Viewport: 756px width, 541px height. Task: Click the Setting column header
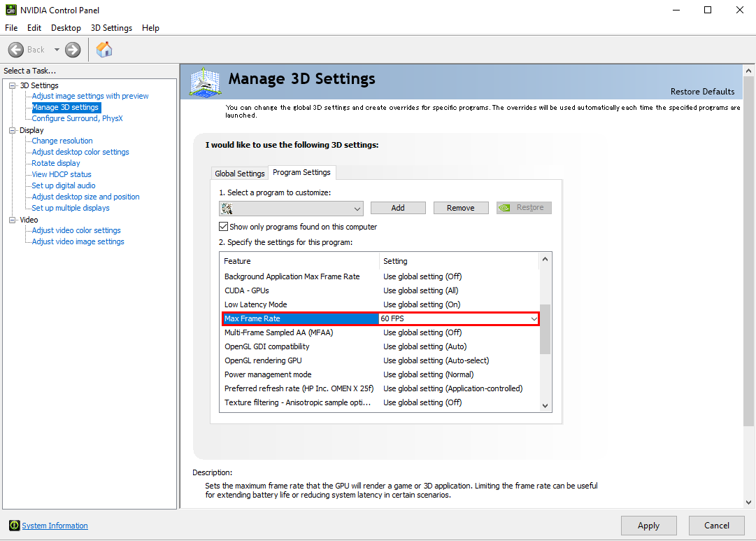click(x=459, y=261)
